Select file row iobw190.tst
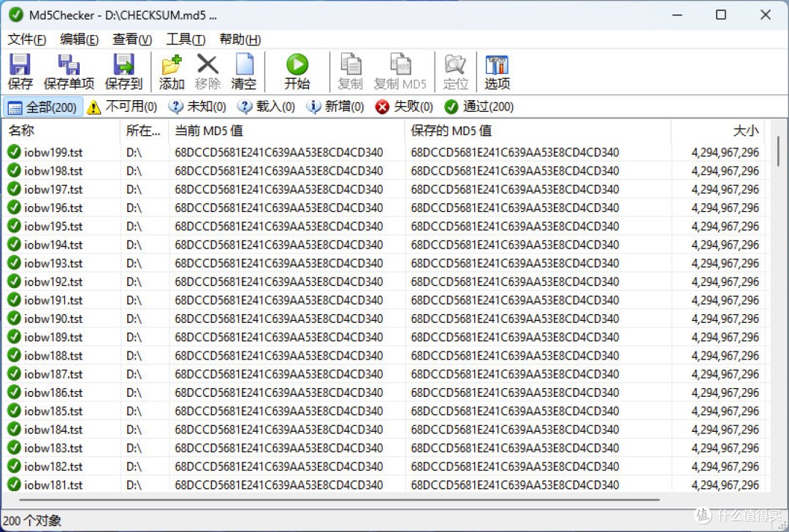 (x=386, y=319)
